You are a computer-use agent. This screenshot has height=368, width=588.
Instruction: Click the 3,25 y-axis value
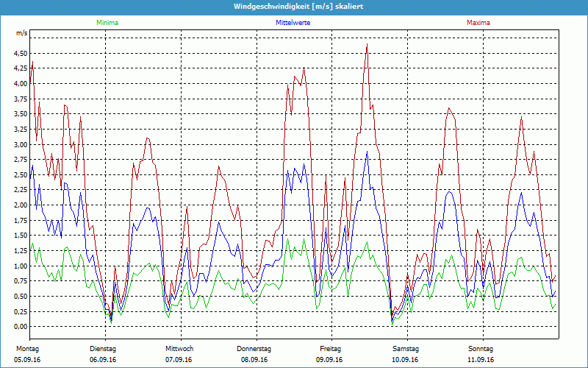[21, 130]
